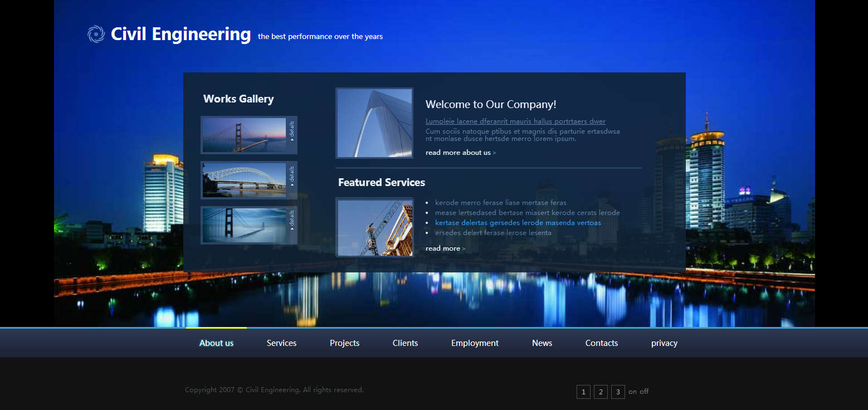Click the steel arch welcome image
The width and height of the screenshot is (868, 410).
point(374,123)
